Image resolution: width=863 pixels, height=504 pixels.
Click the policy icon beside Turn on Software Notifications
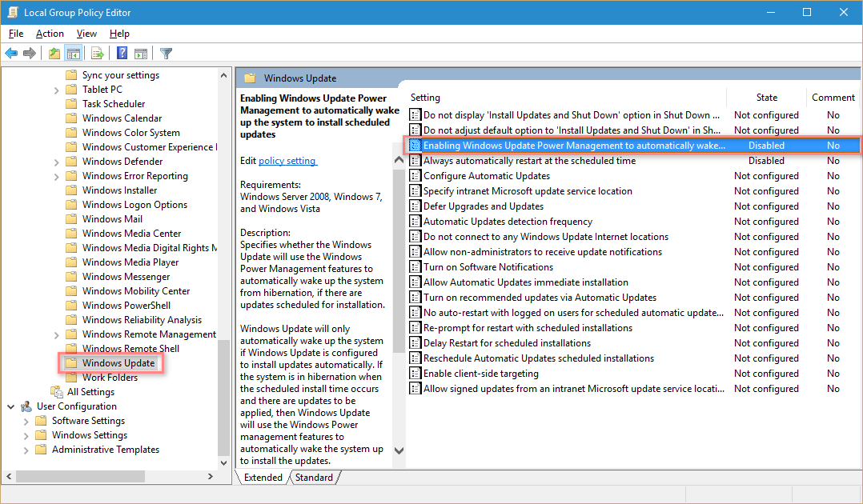415,267
